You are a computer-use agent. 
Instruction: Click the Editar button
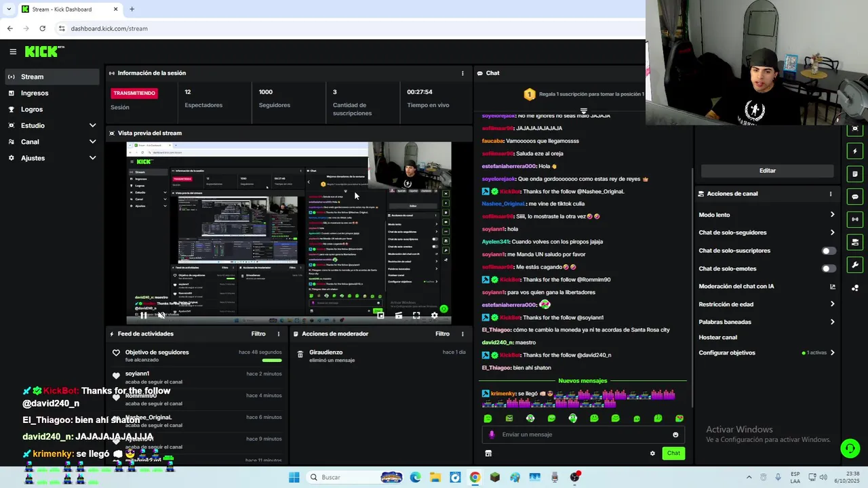coord(767,171)
